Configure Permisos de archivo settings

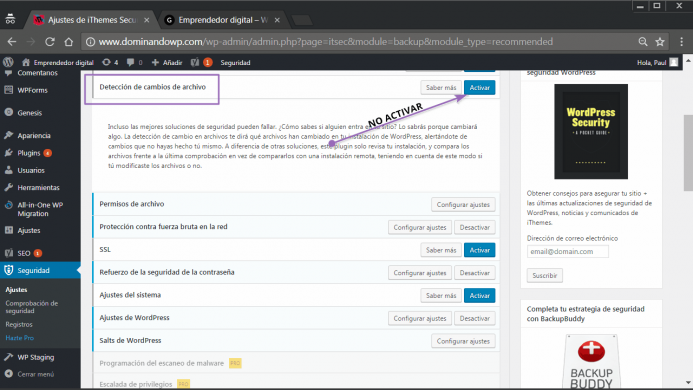click(463, 204)
